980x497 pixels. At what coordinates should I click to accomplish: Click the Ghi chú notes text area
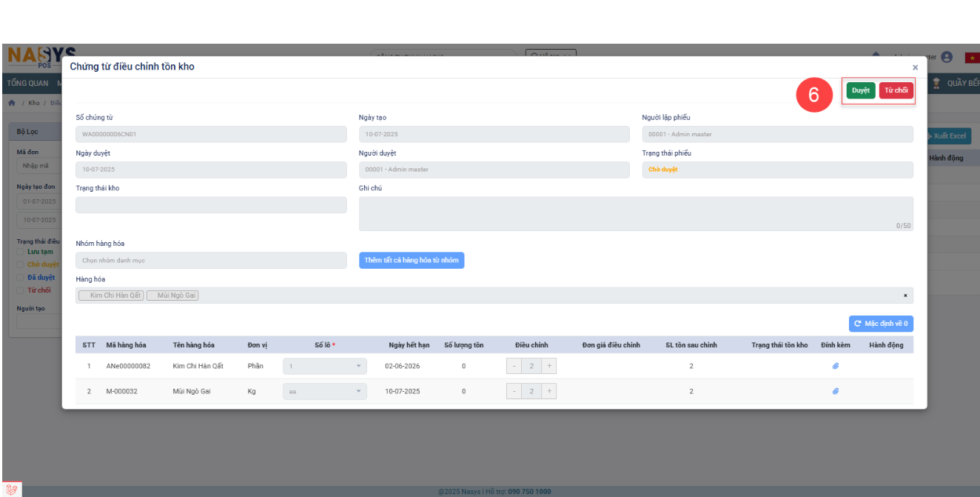(635, 213)
